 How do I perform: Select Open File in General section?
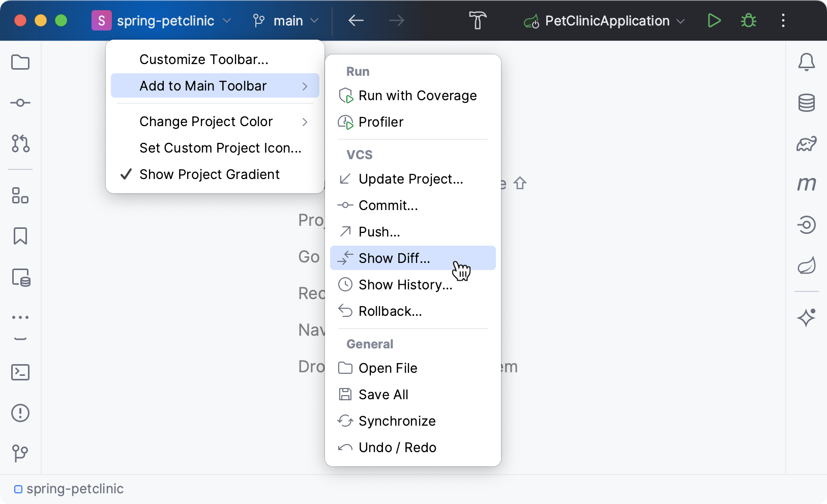(x=413, y=368)
